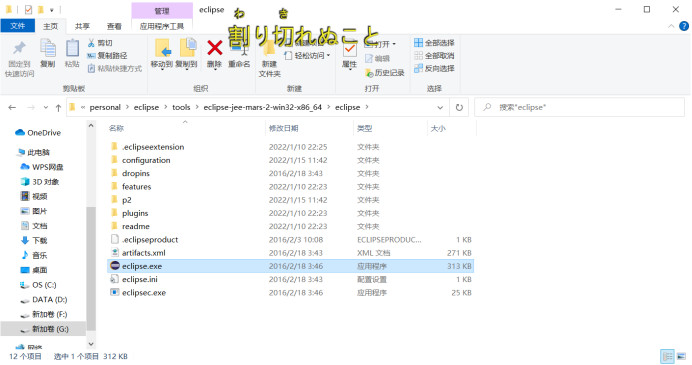Screen dimensions: 692x365
Task: Click the address bar Refresh icon
Action: pyautogui.click(x=459, y=107)
